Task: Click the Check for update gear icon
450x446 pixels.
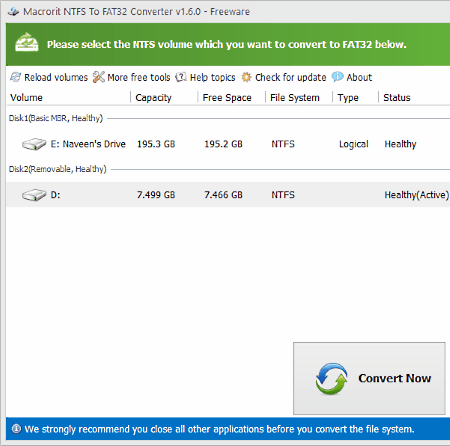Action: (x=246, y=77)
